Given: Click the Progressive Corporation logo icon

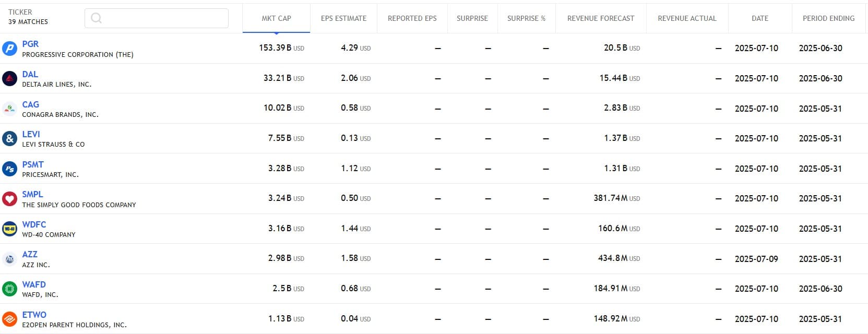Looking at the screenshot, I should (x=9, y=49).
